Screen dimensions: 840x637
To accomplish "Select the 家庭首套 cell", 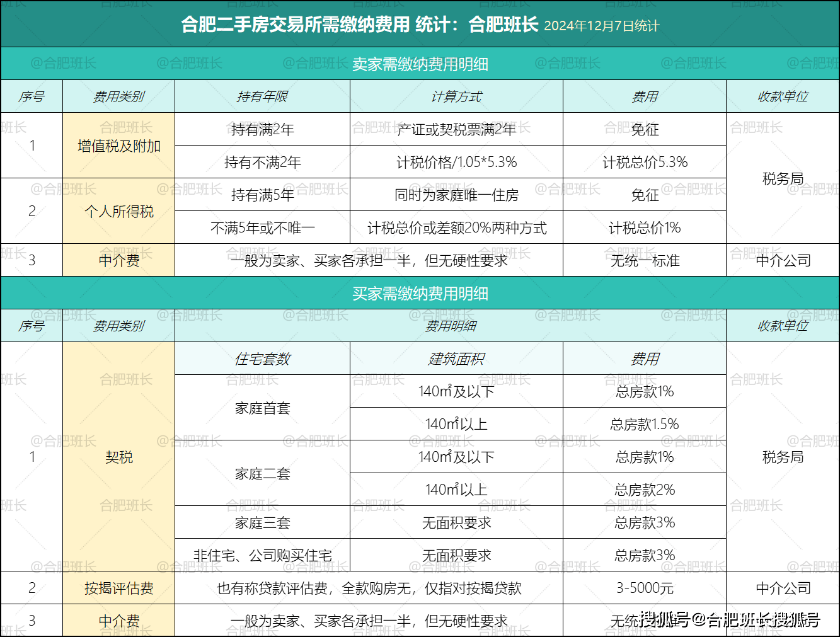I will coord(262,408).
